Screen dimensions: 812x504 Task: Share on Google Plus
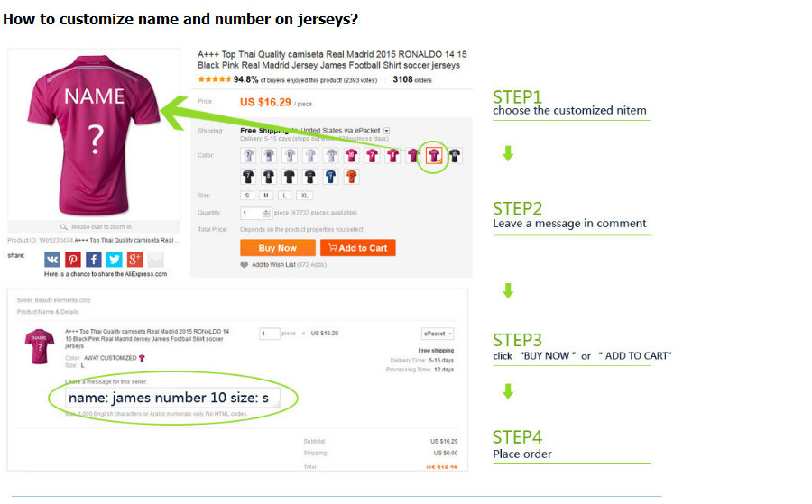tap(135, 260)
